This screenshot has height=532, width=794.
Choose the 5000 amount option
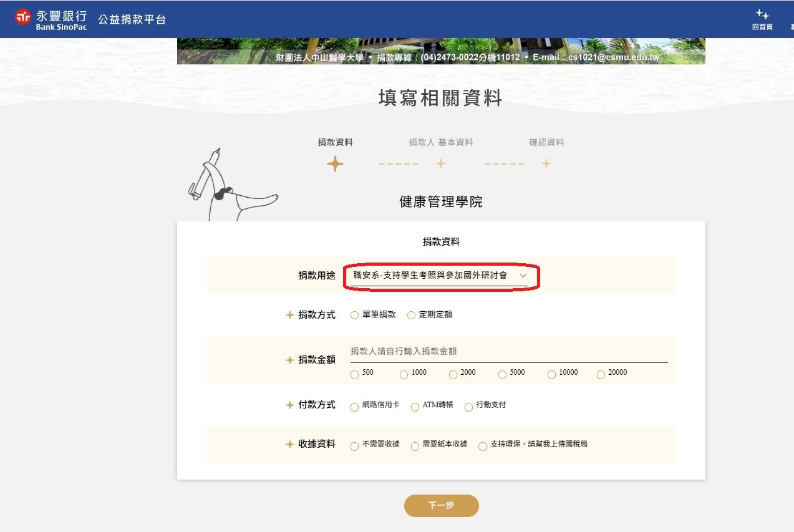tap(502, 375)
